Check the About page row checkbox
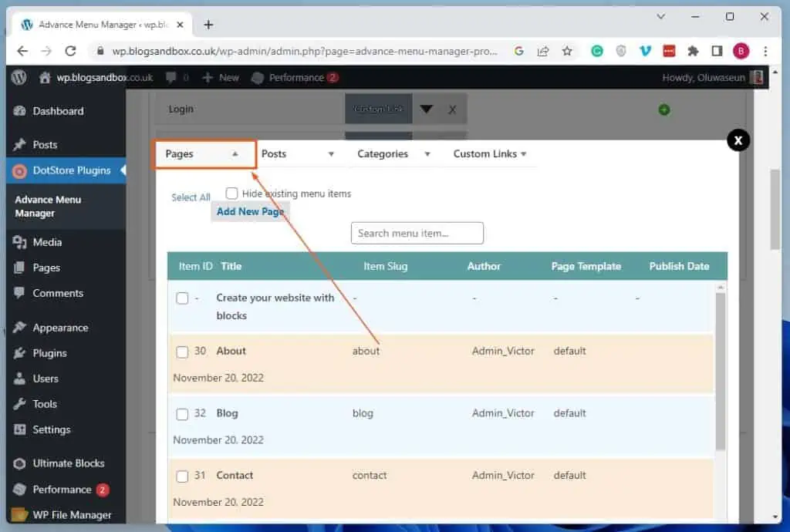The width and height of the screenshot is (790, 532). tap(183, 352)
